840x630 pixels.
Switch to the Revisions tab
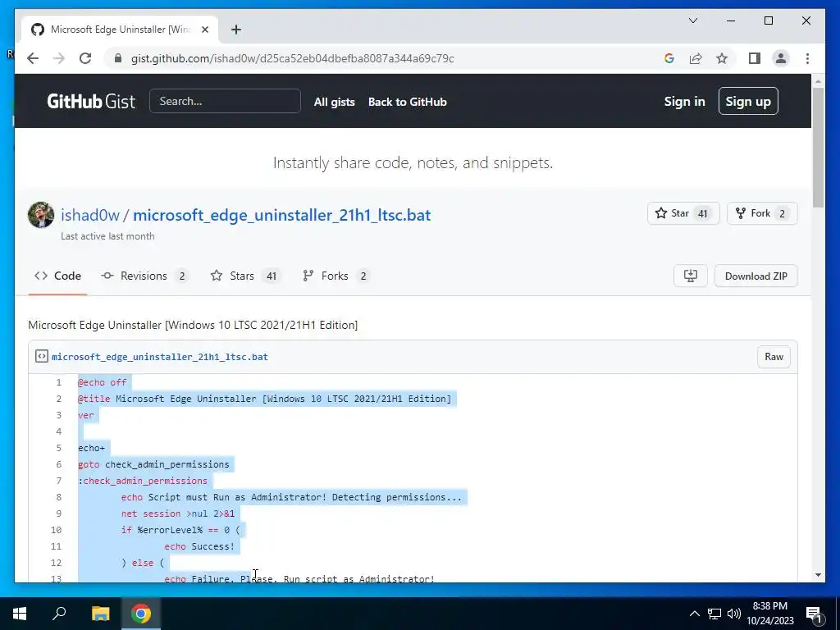coord(144,276)
